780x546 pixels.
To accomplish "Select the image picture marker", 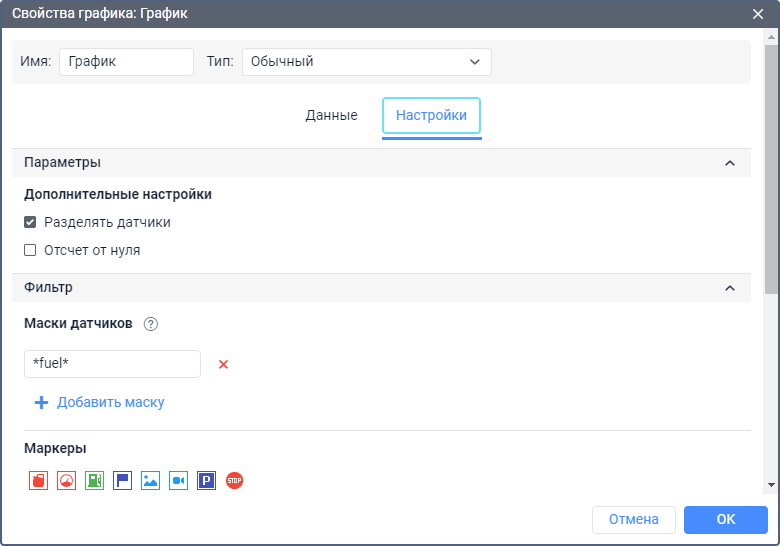I will pos(150,481).
